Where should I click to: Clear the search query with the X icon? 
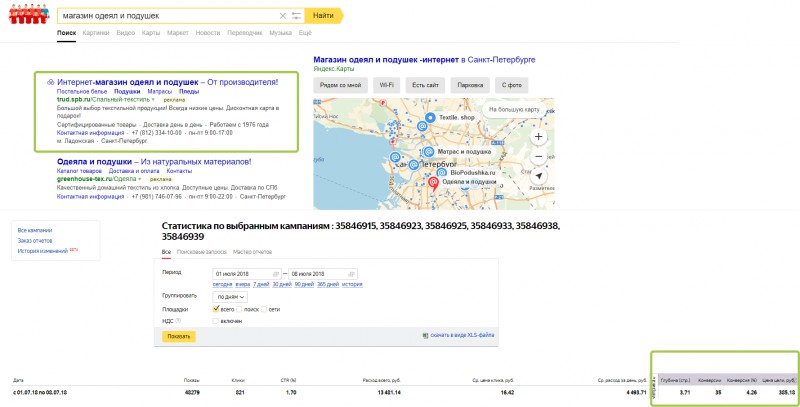click(x=283, y=16)
